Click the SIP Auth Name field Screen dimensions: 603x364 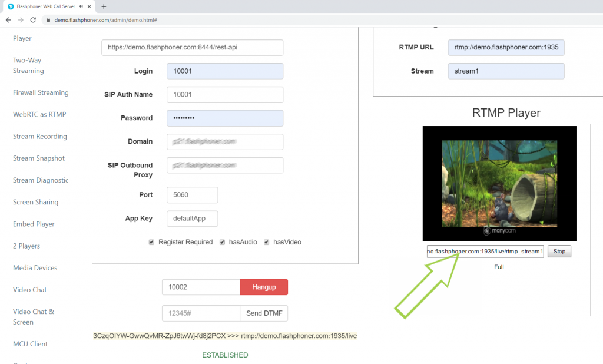pyautogui.click(x=225, y=95)
